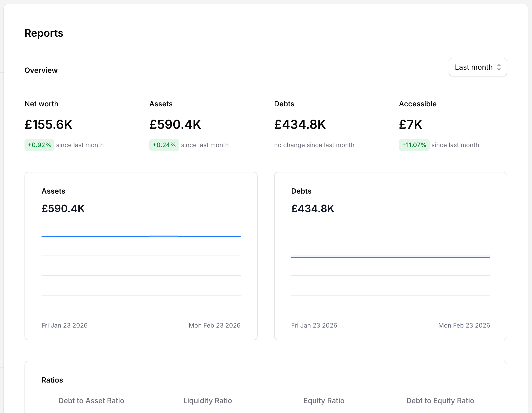532x413 pixels.
Task: Click the Accessible £7K figure
Action: [411, 124]
